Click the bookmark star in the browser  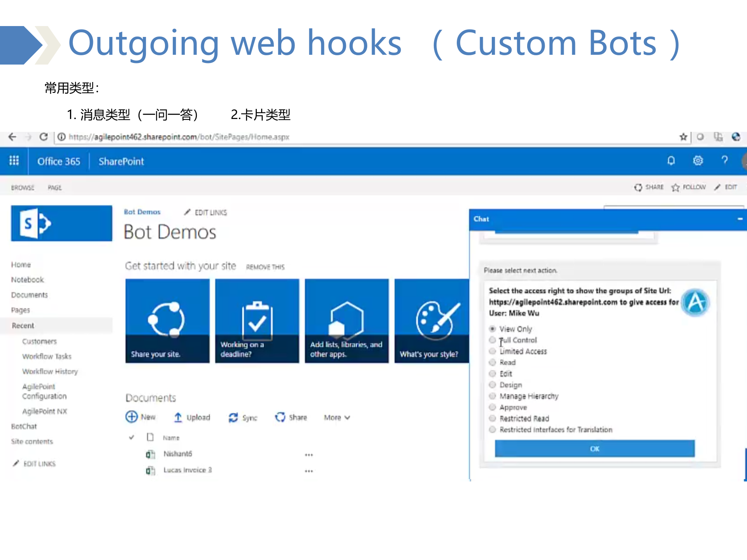[683, 137]
